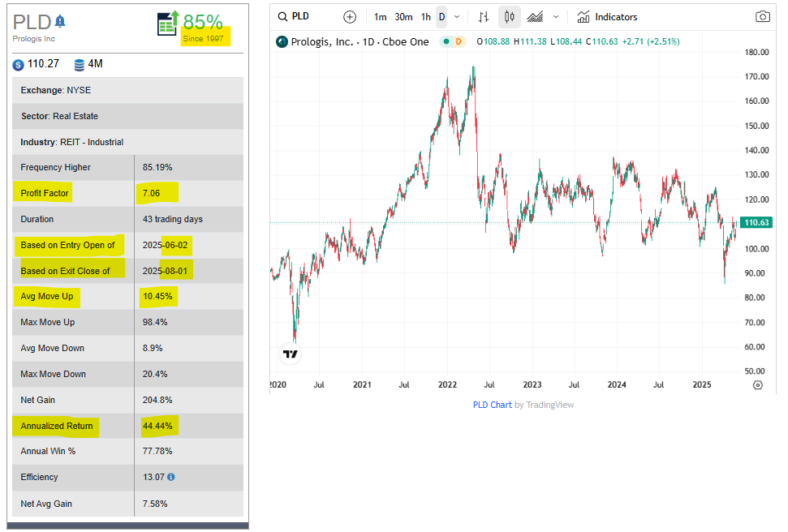Image resolution: width=788 pixels, height=532 pixels.
Task: Click the 43 trading days value
Action: click(x=172, y=220)
